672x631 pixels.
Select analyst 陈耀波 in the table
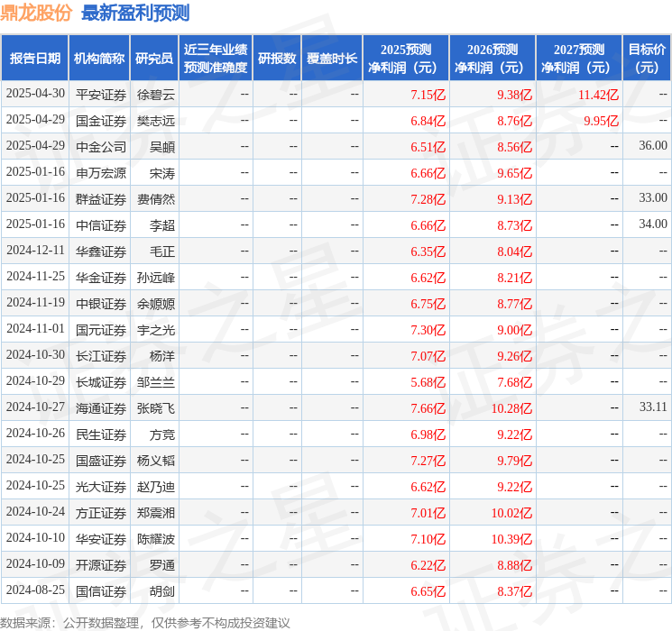point(155,539)
